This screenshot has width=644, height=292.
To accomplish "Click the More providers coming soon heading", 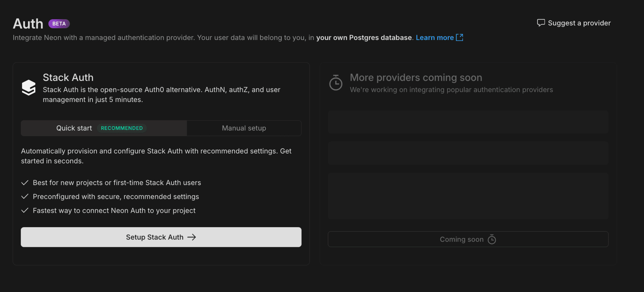I will pyautogui.click(x=416, y=78).
